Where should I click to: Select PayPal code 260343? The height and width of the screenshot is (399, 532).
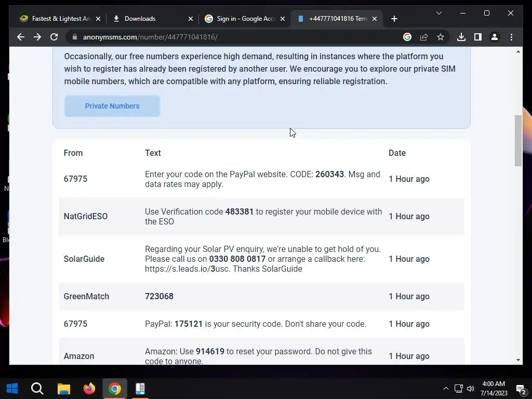[329, 174]
